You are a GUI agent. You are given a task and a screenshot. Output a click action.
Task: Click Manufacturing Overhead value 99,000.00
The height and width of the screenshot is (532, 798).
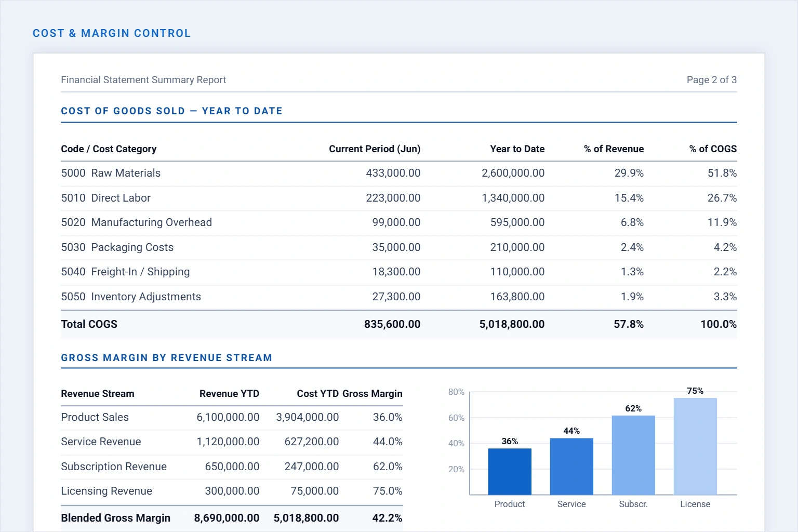(x=396, y=222)
